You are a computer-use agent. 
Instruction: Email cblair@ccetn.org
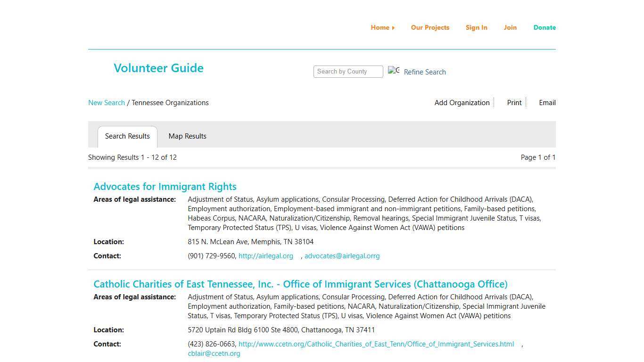click(214, 354)
